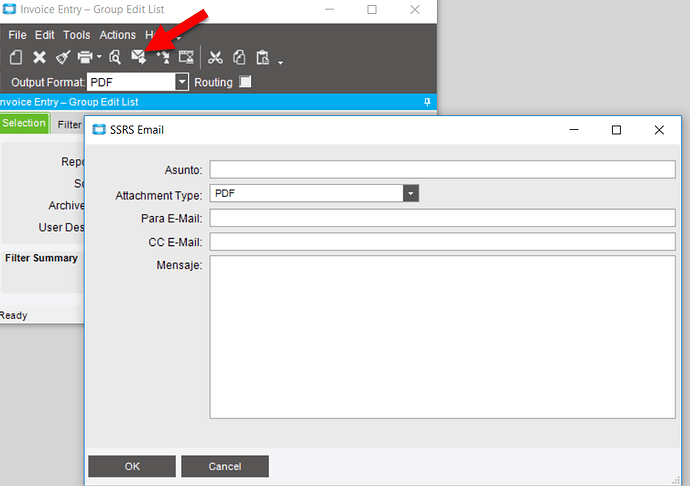Click the Copy toolbar icon

pyautogui.click(x=239, y=57)
